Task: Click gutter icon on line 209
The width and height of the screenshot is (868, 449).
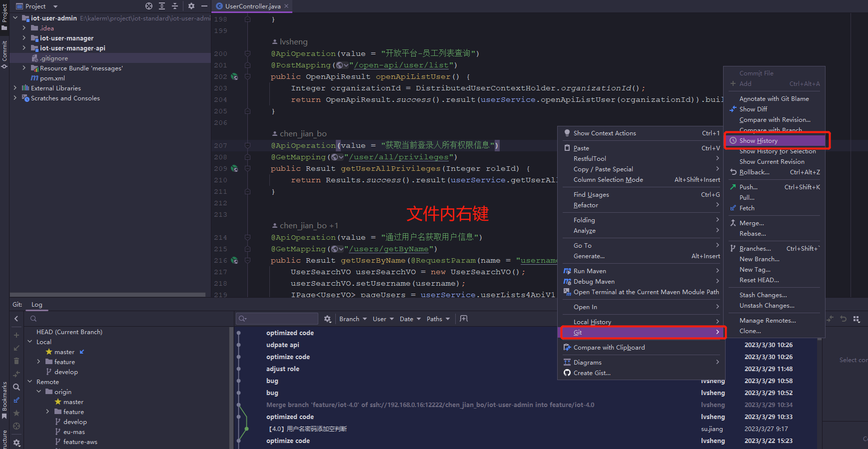Action: 234,169
